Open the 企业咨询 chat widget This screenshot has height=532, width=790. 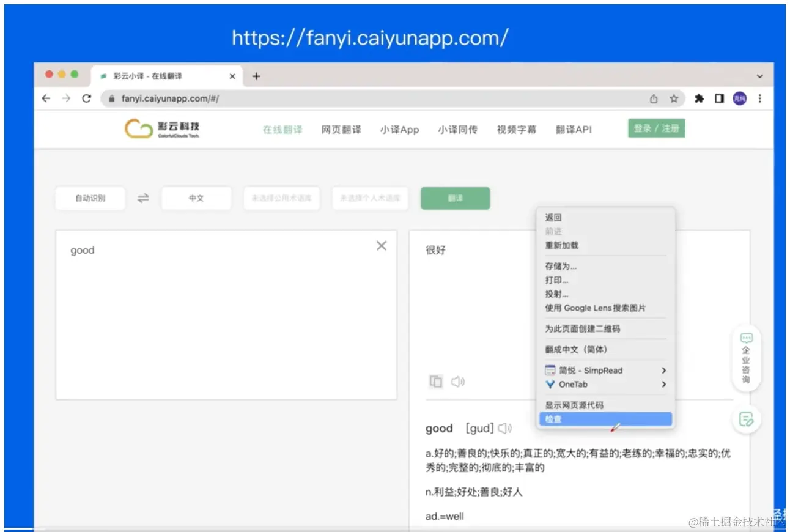[x=746, y=358]
